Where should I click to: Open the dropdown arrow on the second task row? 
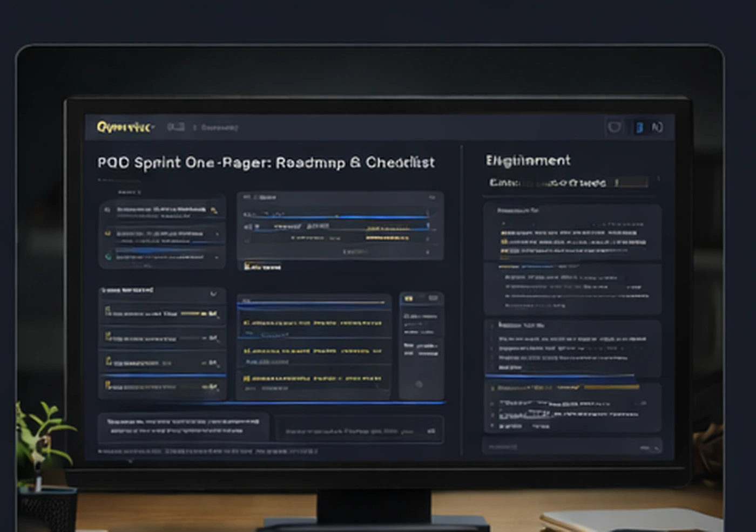pyautogui.click(x=218, y=234)
